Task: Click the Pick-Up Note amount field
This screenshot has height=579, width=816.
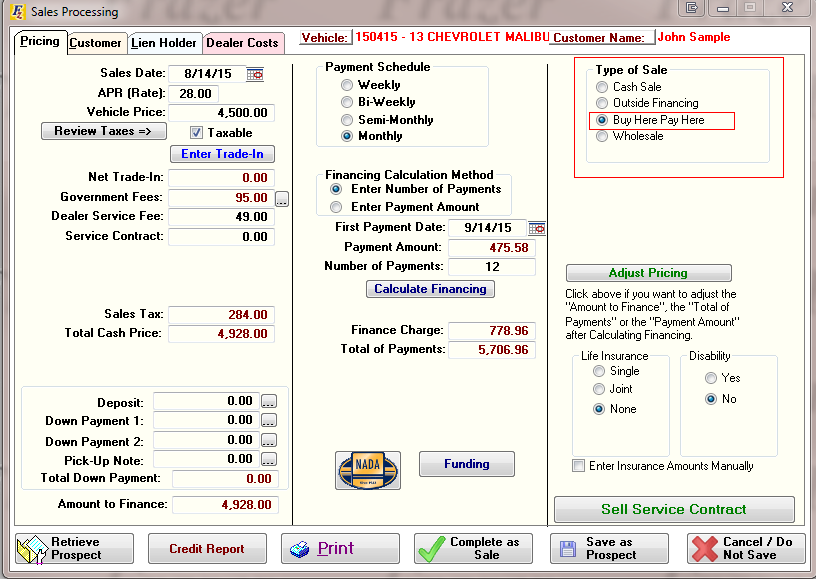Action: click(207, 459)
